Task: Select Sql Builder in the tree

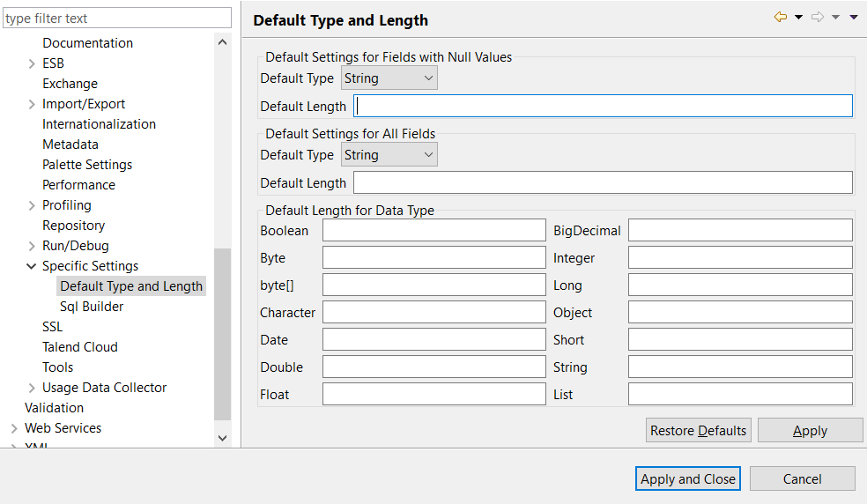Action: (x=92, y=307)
